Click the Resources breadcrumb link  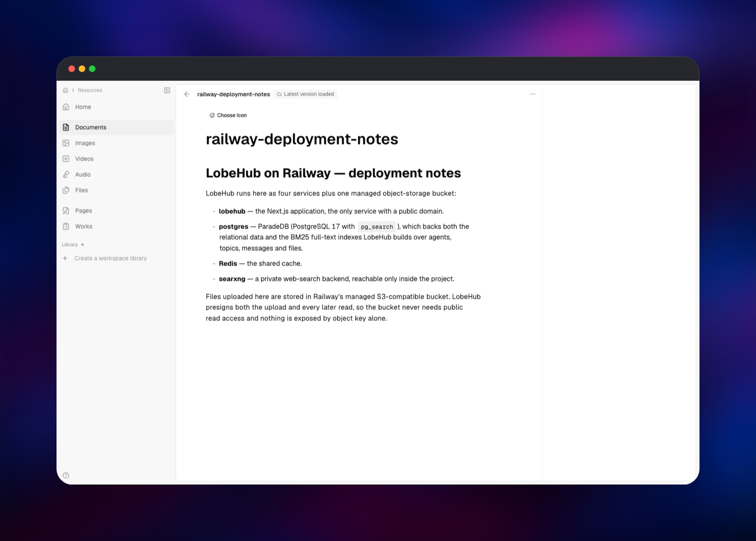click(90, 90)
